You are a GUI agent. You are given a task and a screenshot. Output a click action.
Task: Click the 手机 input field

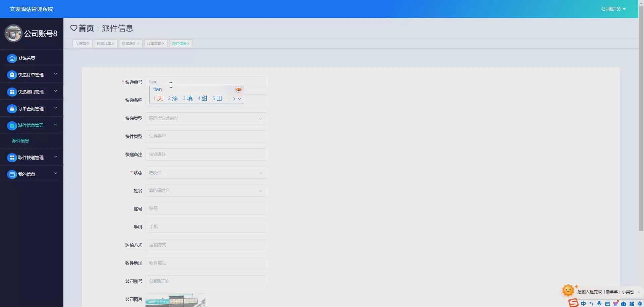pyautogui.click(x=206, y=227)
